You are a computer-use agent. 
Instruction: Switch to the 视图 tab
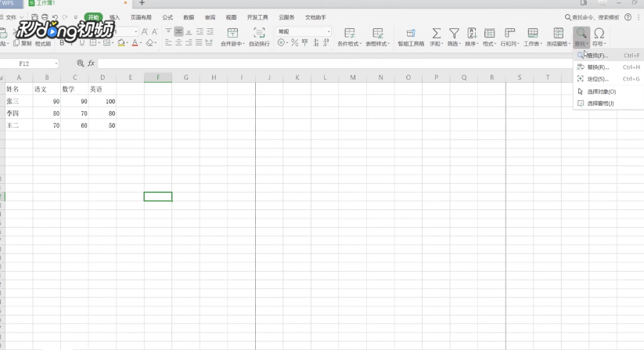(232, 17)
